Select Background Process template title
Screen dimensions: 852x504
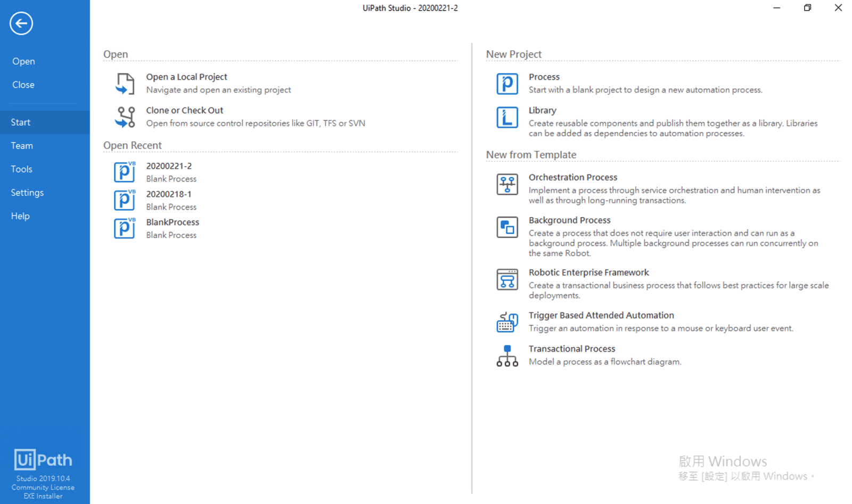(x=570, y=220)
